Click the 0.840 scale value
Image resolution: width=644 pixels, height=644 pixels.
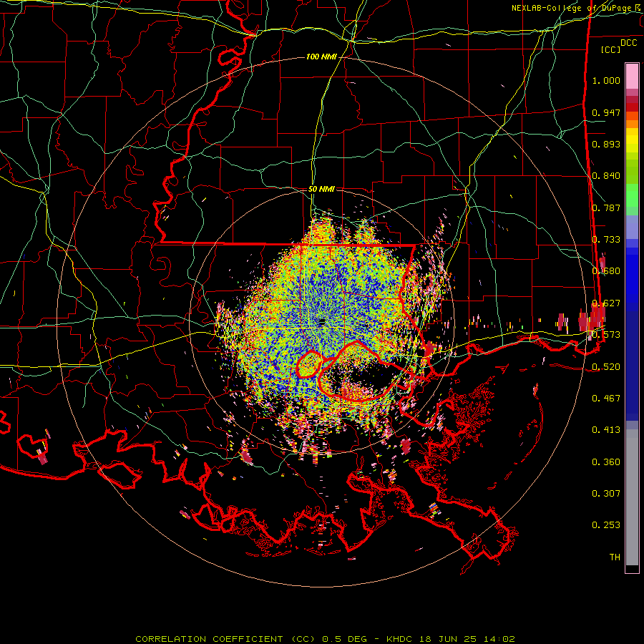(x=606, y=176)
